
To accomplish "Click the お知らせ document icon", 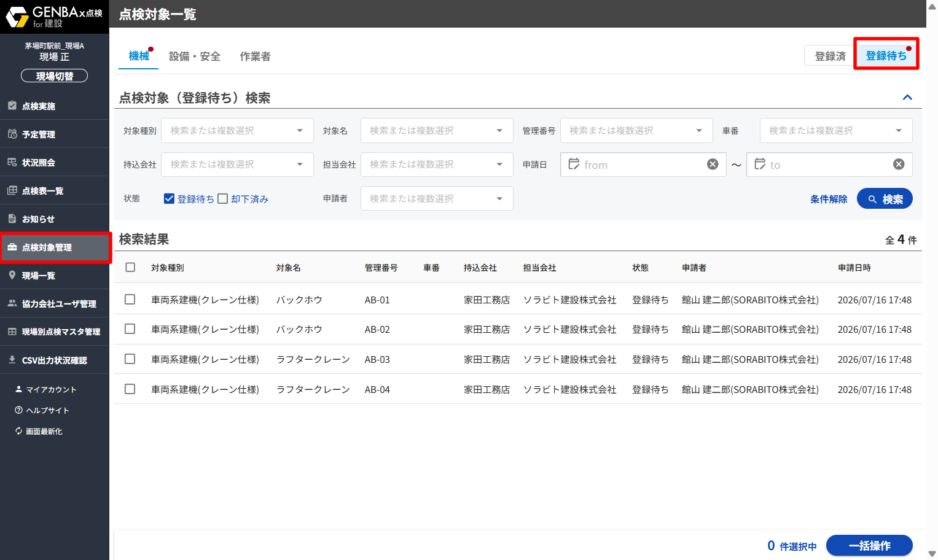I will click(12, 219).
